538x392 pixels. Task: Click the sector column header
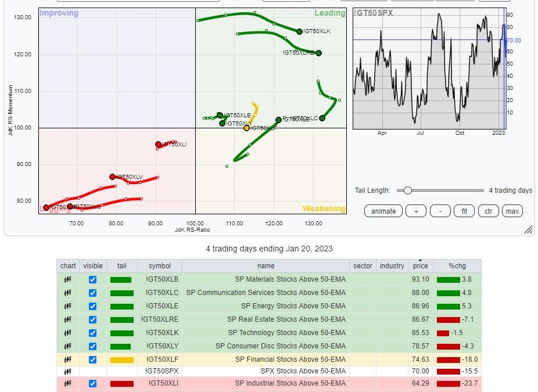click(363, 266)
